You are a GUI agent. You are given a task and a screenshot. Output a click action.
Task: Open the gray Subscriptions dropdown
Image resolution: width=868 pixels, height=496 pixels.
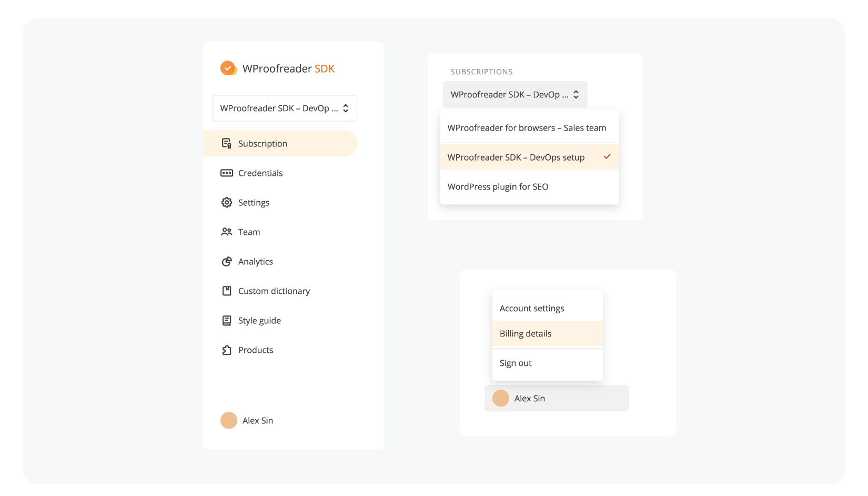pos(515,94)
